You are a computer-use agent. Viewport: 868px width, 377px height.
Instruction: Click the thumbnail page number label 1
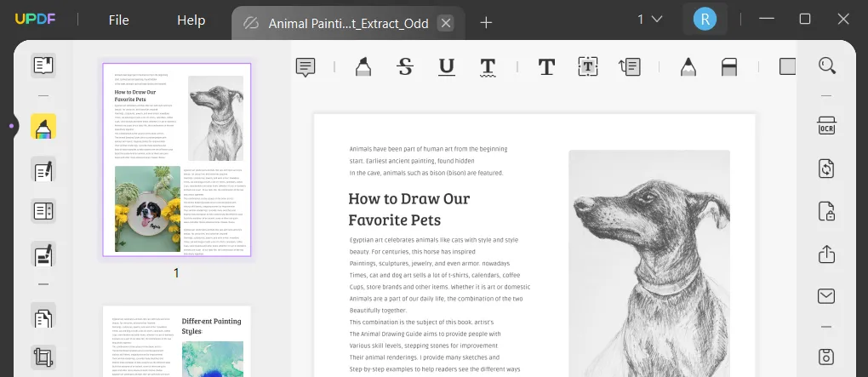[177, 273]
